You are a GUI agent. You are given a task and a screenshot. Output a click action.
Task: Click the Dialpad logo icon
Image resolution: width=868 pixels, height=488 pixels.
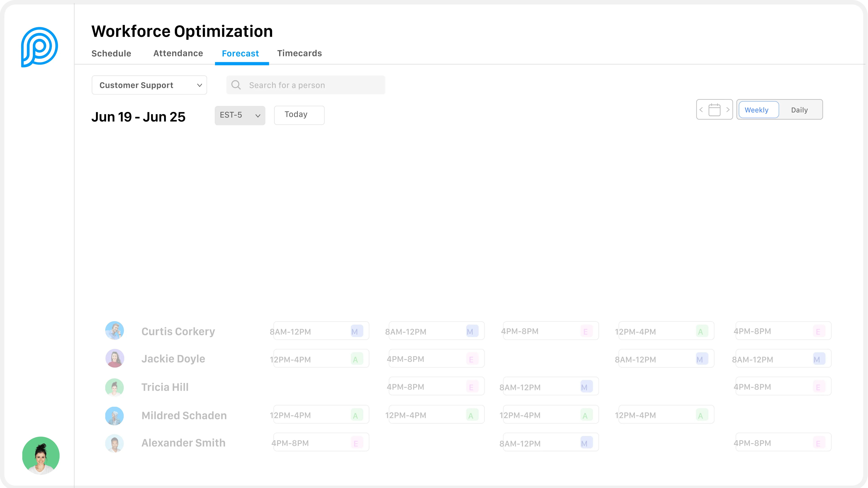tap(39, 47)
